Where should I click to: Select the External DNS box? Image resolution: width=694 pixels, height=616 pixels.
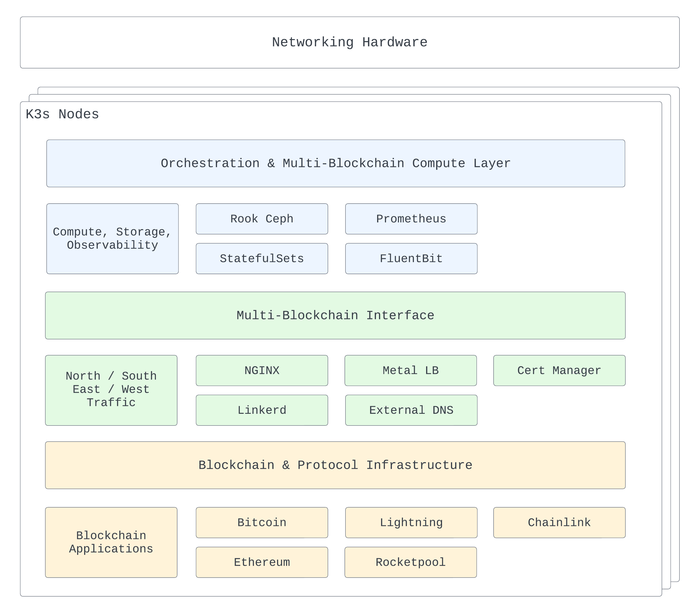(411, 410)
